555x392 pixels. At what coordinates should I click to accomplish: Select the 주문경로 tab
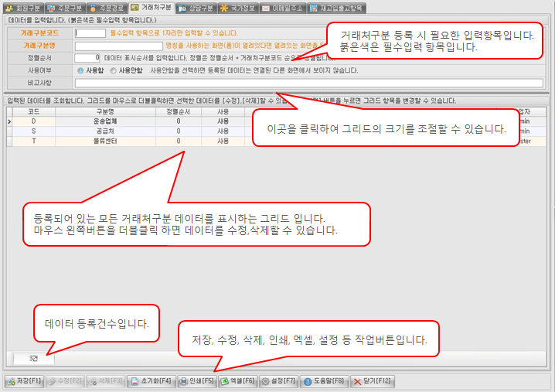tap(107, 8)
